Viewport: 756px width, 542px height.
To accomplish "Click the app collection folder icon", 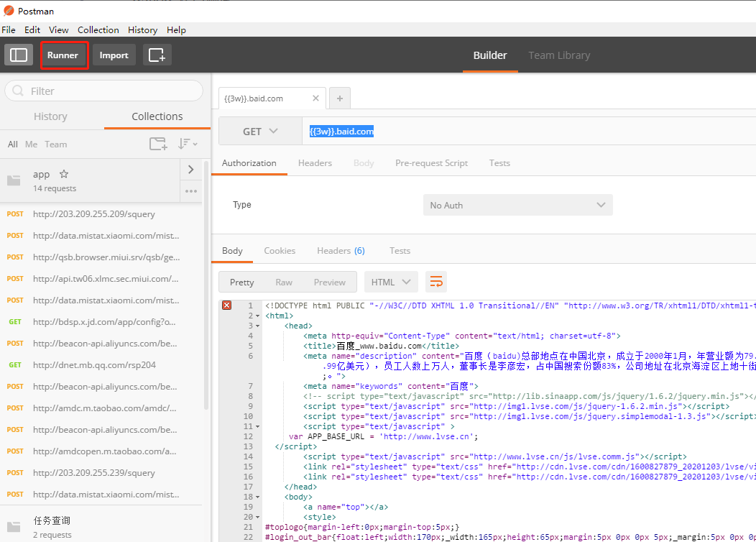I will [14, 180].
